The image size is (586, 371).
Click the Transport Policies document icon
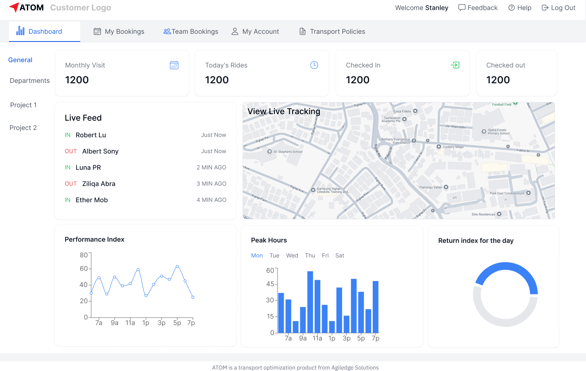[x=302, y=31]
